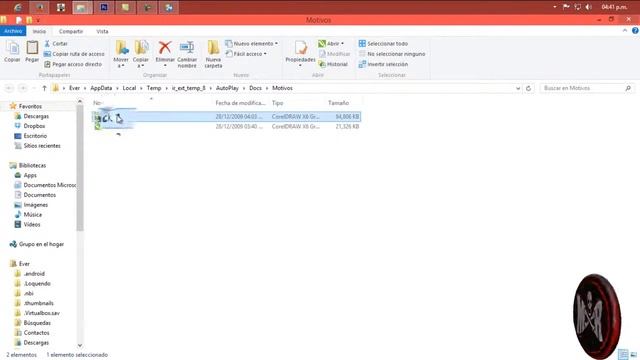Click the Cambiar nombre icon
Screen dimensions: 640x360
pyautogui.click(x=187, y=47)
